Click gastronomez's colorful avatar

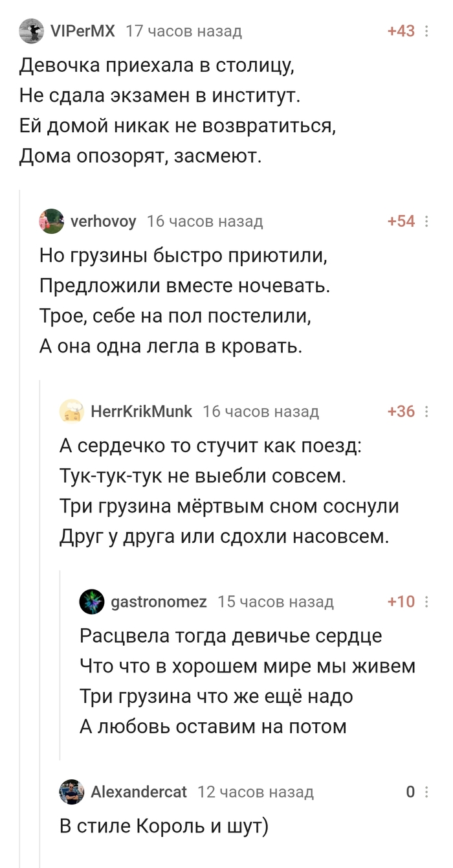[92, 602]
